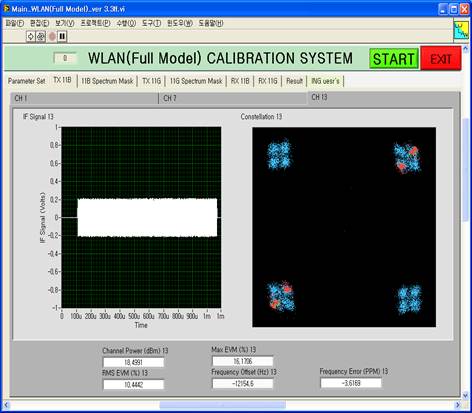472x413 pixels.
Task: Open the 프로젝트(P) menu
Action: pyautogui.click(x=95, y=23)
